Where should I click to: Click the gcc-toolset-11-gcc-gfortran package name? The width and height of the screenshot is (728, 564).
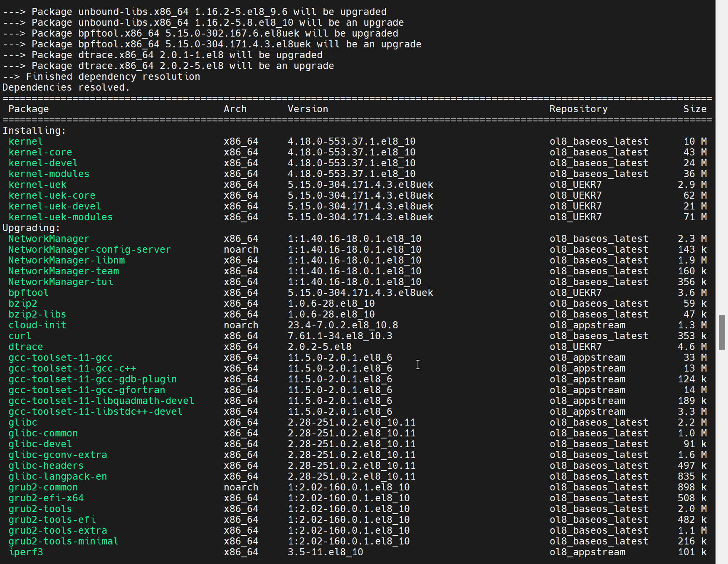coord(87,390)
